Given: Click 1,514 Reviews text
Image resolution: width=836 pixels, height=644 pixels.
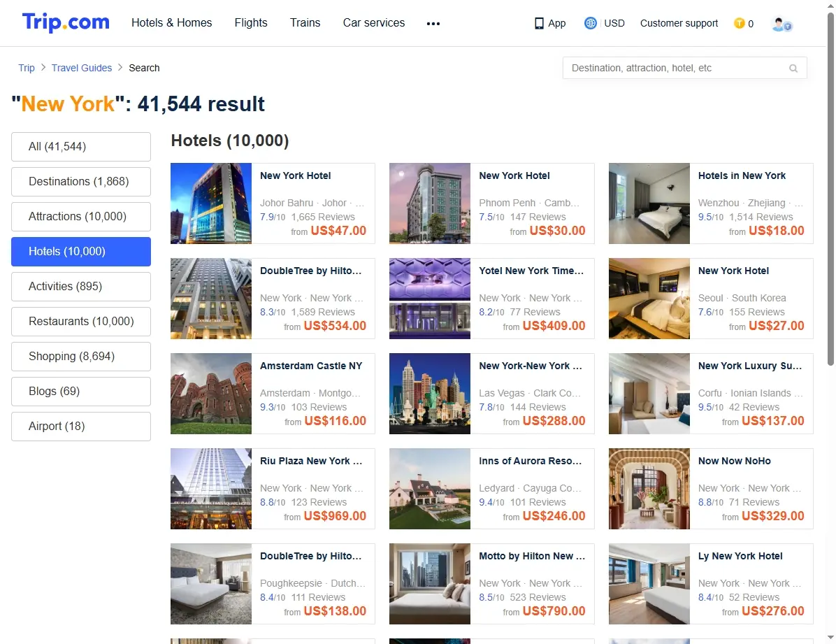Looking at the screenshot, I should click(x=761, y=217).
